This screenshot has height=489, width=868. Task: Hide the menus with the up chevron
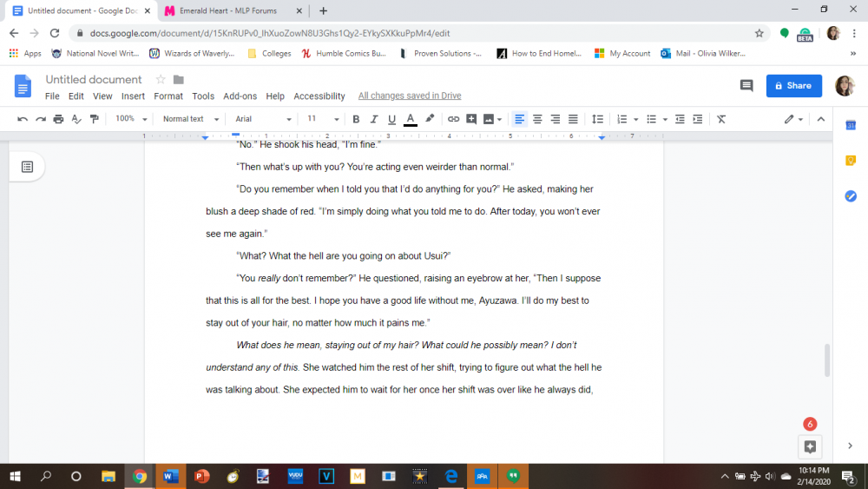click(821, 119)
